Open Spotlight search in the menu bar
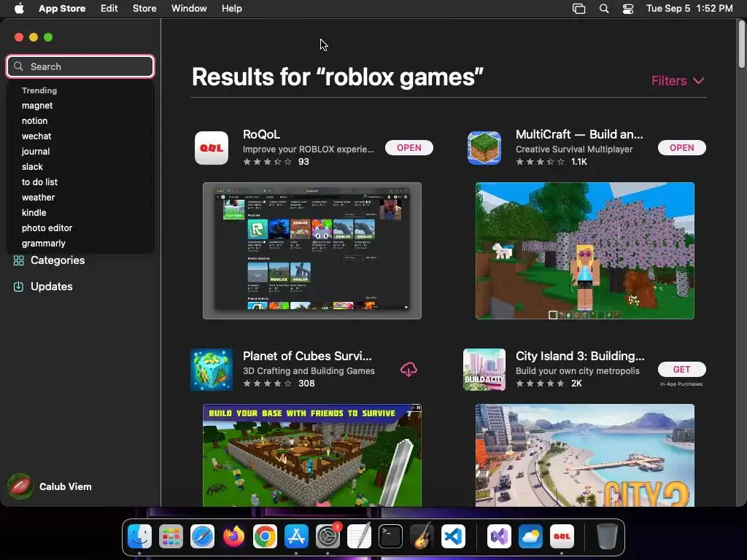This screenshot has height=560, width=747. 604,9
